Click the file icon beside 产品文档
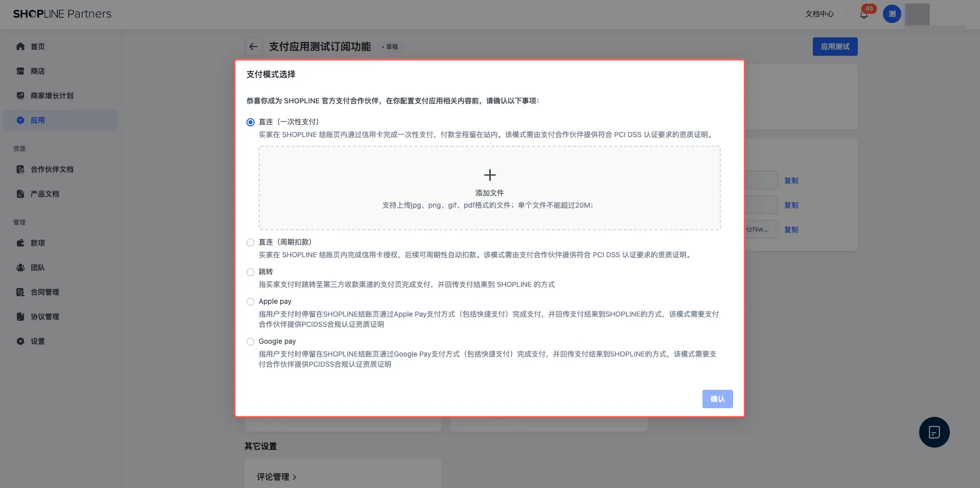This screenshot has height=488, width=980. click(x=20, y=194)
